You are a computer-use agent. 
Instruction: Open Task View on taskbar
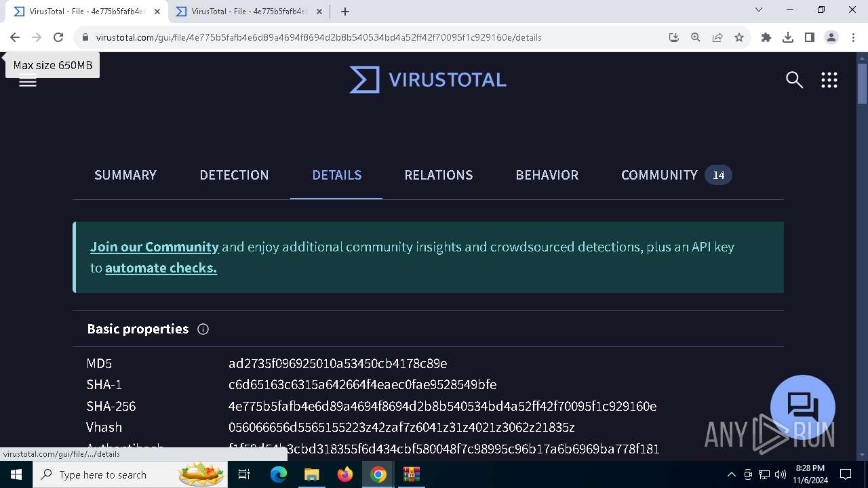point(245,474)
